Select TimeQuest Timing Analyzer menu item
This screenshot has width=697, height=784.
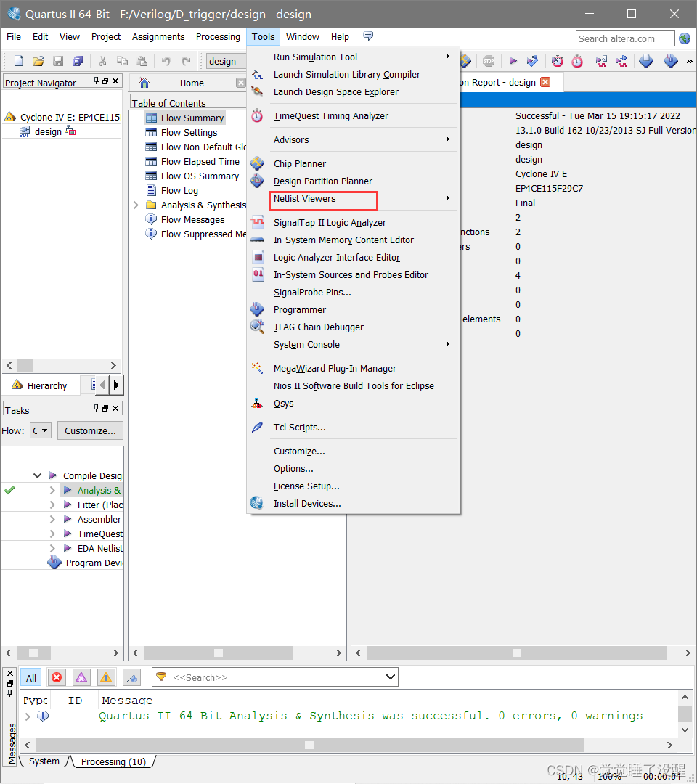(354, 116)
